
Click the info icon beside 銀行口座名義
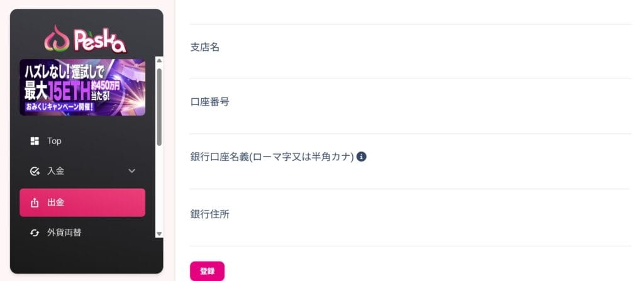pos(362,157)
